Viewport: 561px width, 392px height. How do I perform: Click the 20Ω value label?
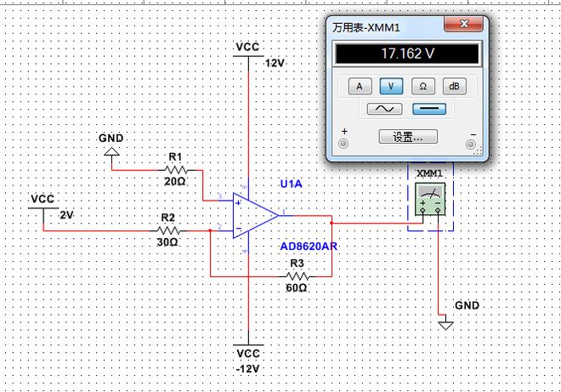click(x=175, y=182)
